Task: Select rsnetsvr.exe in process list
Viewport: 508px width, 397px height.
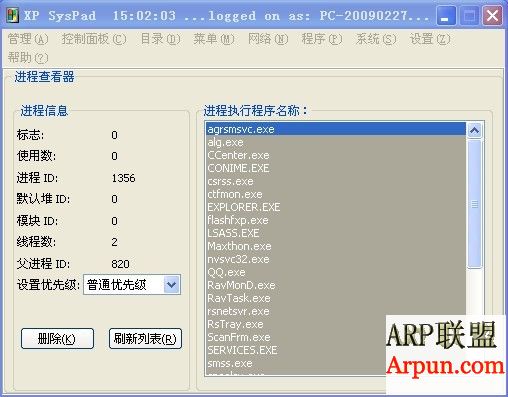Action: tap(336, 311)
